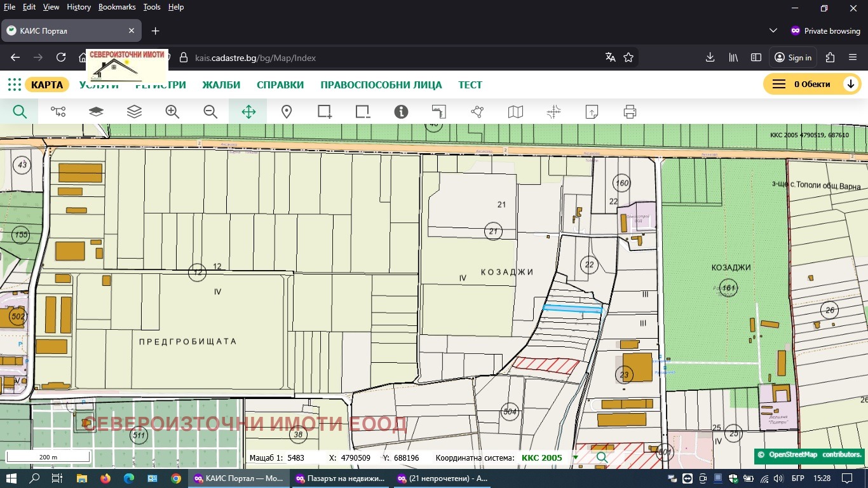Expand the coordinate system ККС 2005 dropdown
The width and height of the screenshot is (868, 488).
click(x=576, y=457)
